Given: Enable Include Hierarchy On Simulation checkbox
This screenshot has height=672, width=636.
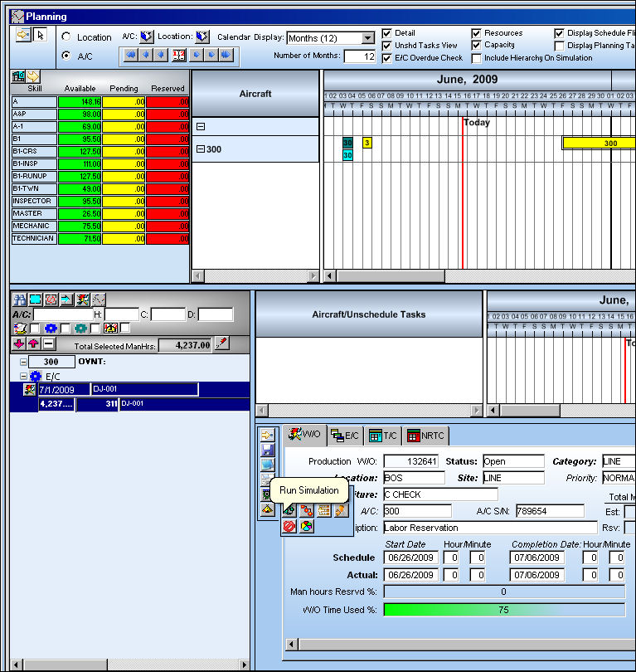Looking at the screenshot, I should (476, 58).
